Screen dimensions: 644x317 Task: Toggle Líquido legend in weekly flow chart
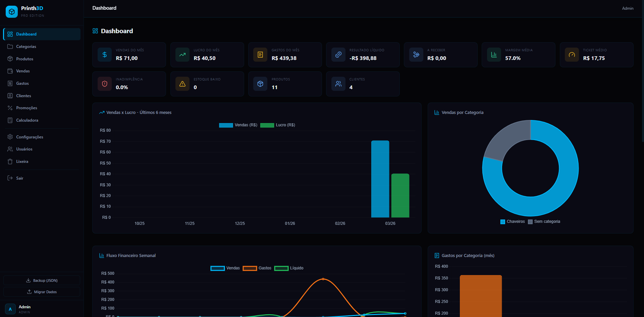coord(289,268)
